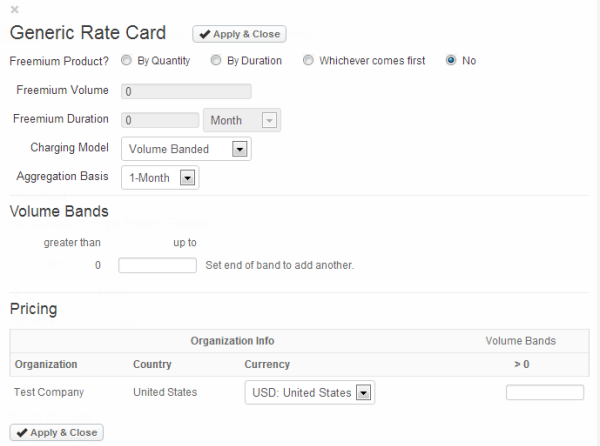Click the Test Company row entry
This screenshot has width=600, height=446.
[49, 393]
